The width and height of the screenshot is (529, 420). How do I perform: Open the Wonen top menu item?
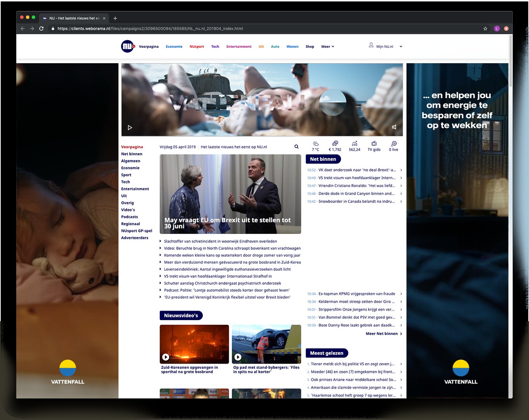click(x=292, y=46)
